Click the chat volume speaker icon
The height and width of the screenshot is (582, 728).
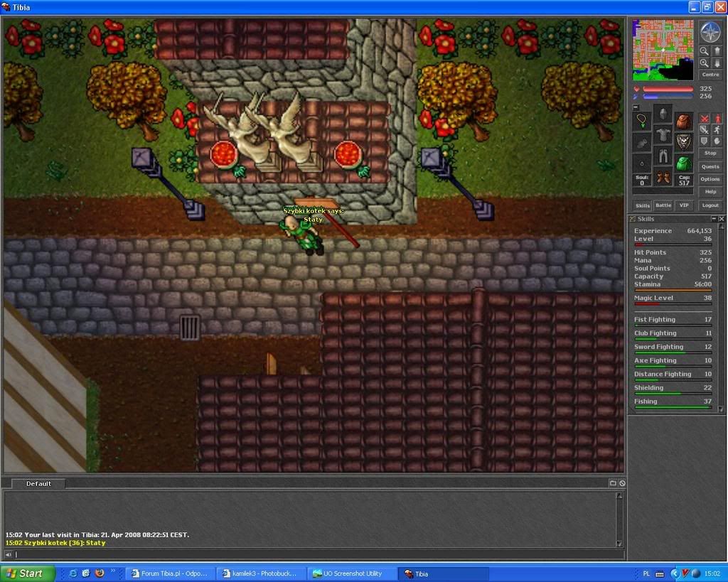pyautogui.click(x=9, y=554)
